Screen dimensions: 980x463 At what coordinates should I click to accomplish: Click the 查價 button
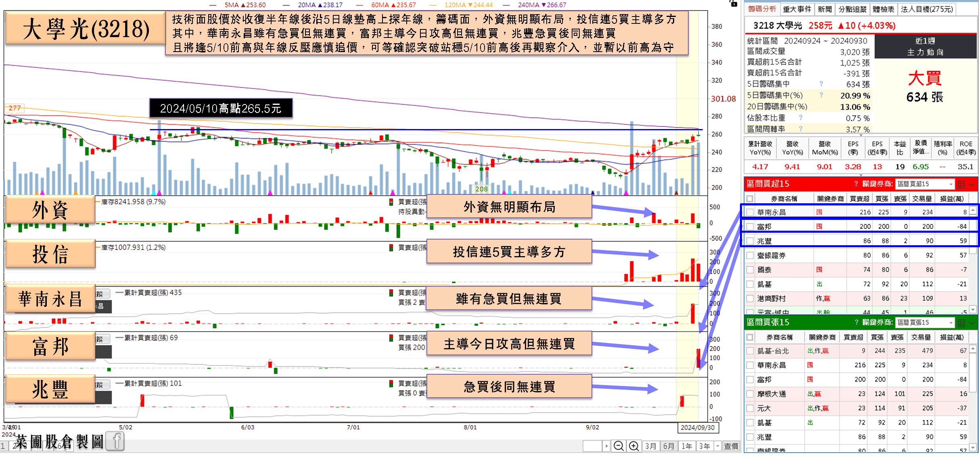[731, 446]
